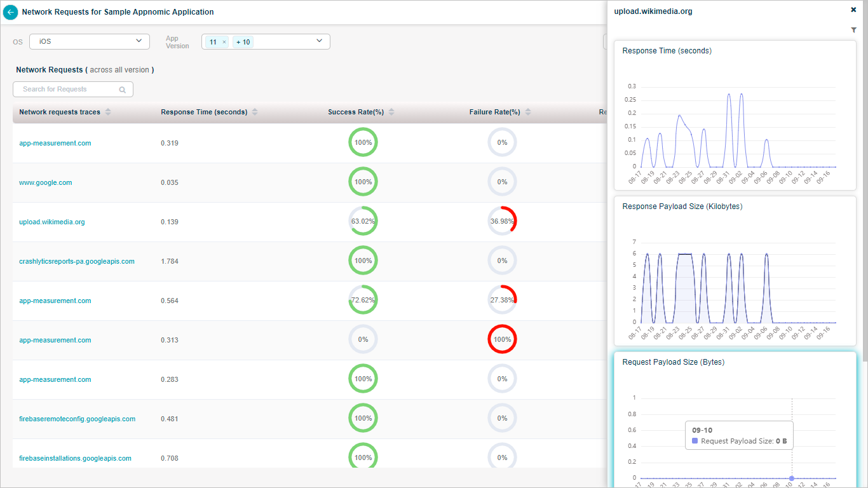Click the 63.02% success rate gauge
The width and height of the screenshot is (868, 488).
[x=363, y=221]
